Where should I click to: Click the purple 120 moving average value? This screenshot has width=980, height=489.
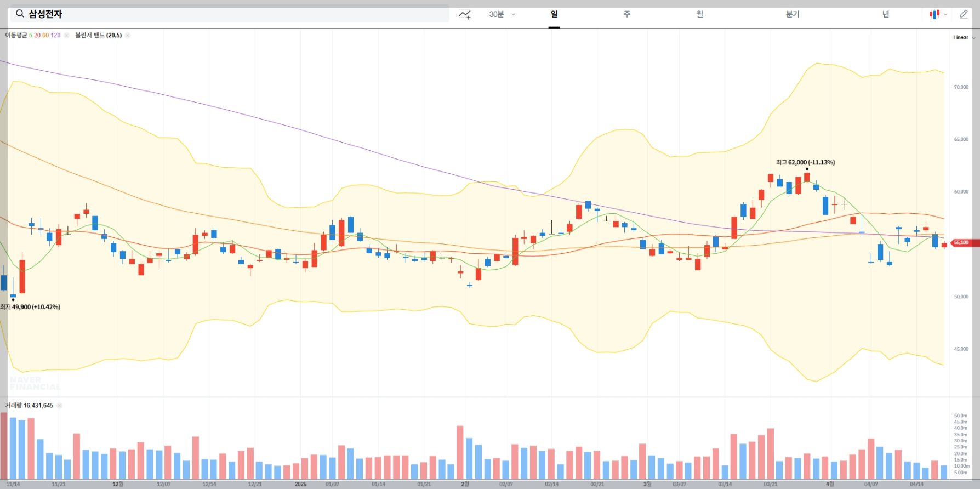pos(55,35)
